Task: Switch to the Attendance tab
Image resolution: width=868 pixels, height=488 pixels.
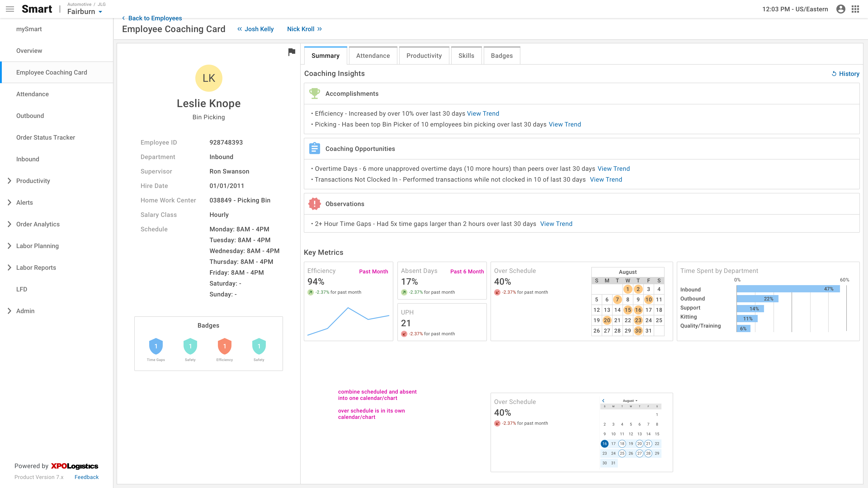Action: click(x=373, y=56)
